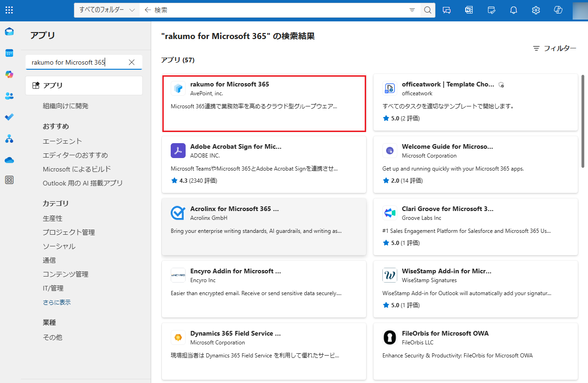Image resolution: width=588 pixels, height=383 pixels.
Task: Open OneDrive cloud icon in rail
Action: tap(9, 160)
